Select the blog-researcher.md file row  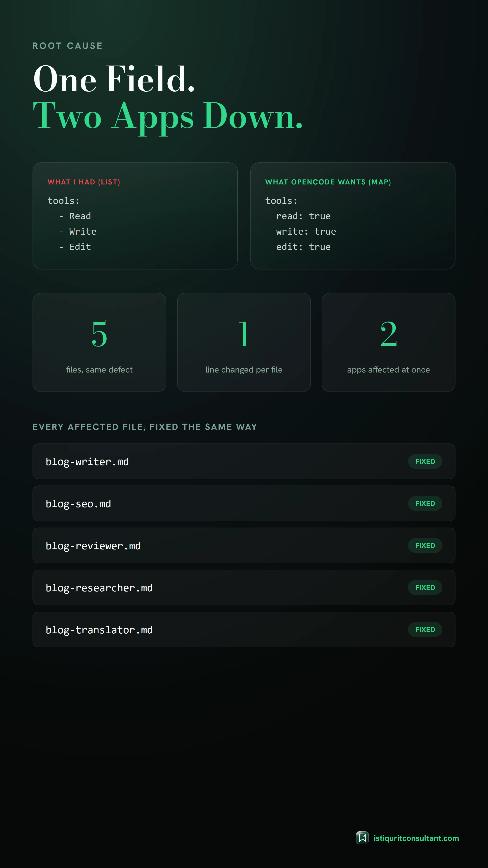(x=244, y=588)
